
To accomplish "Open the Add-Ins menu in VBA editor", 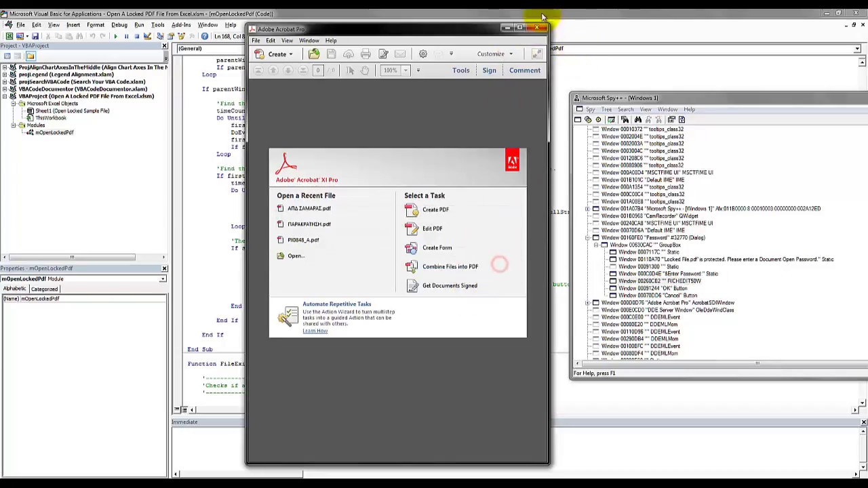I will coord(181,25).
